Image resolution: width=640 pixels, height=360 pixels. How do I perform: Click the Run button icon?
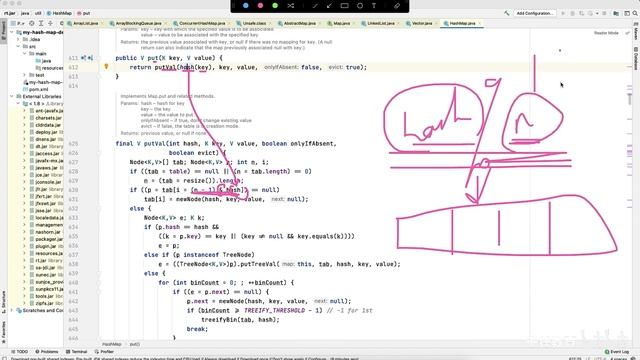563,13
